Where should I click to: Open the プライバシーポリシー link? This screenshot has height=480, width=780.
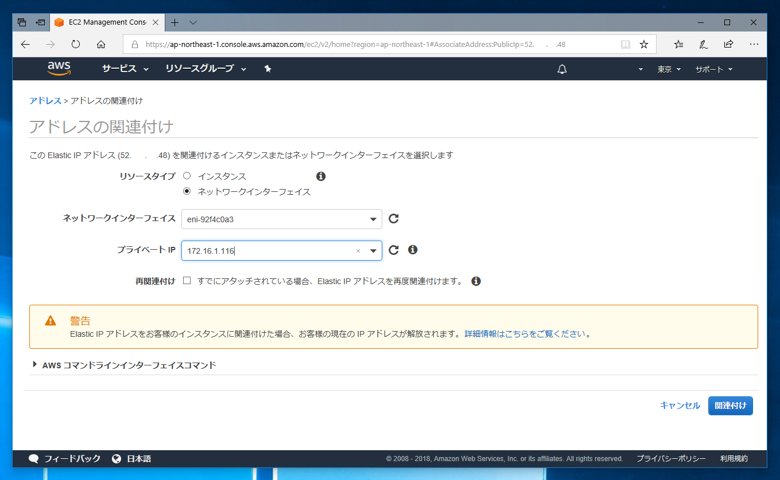point(671,459)
